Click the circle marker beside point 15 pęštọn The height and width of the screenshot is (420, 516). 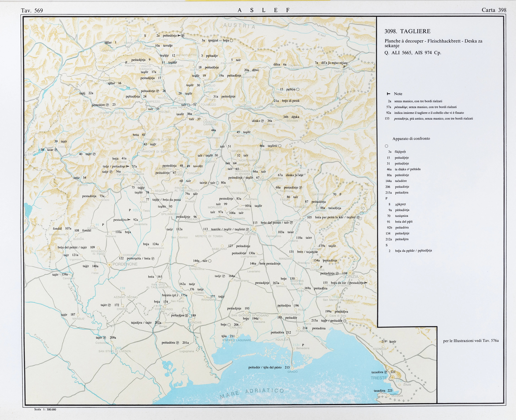point(298,89)
